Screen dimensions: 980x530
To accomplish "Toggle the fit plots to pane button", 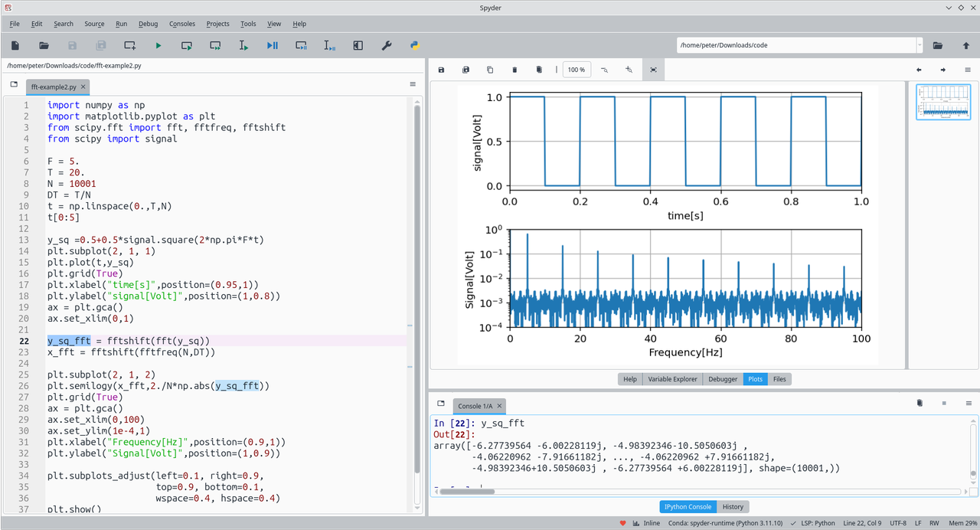I will 653,70.
